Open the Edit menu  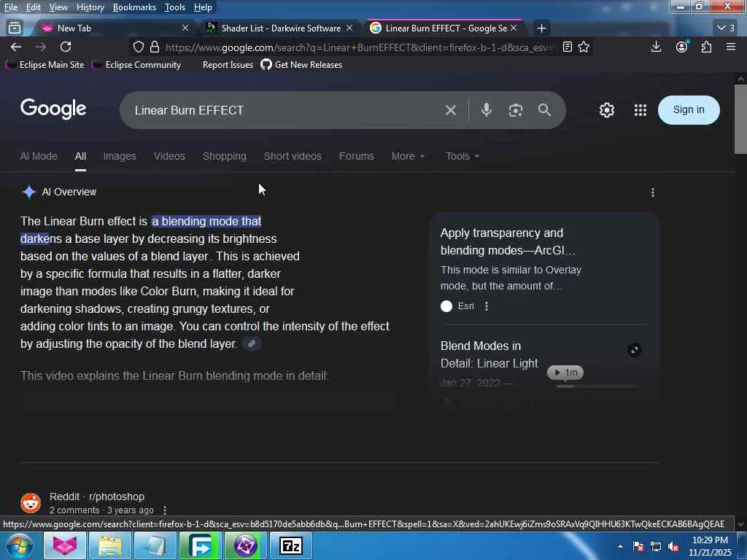[33, 7]
